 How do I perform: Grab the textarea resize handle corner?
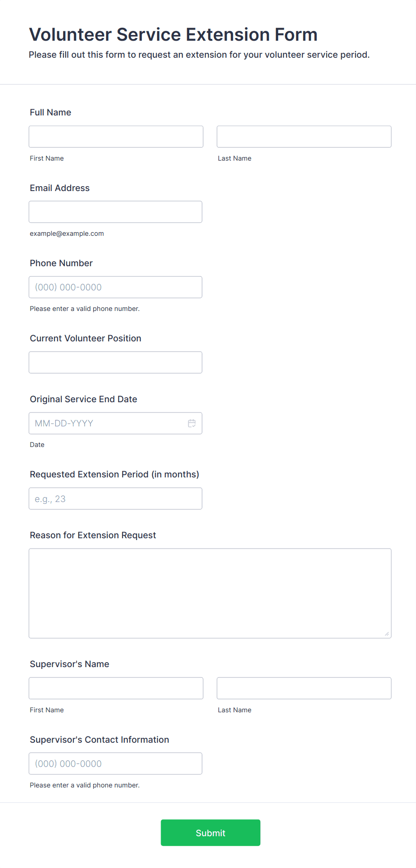click(x=387, y=634)
